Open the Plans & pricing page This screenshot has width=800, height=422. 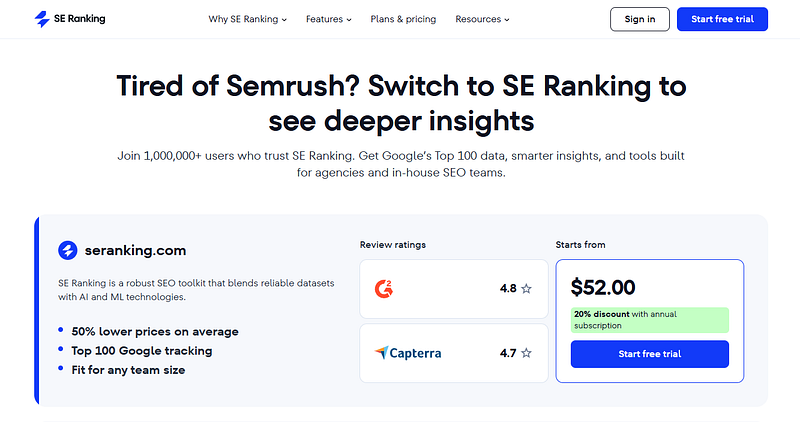click(x=403, y=19)
